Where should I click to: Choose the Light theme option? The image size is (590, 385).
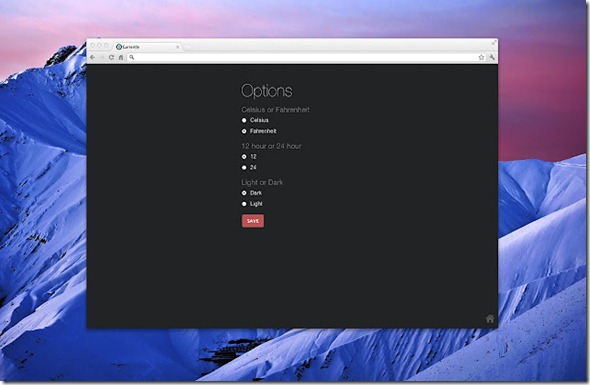(x=244, y=204)
